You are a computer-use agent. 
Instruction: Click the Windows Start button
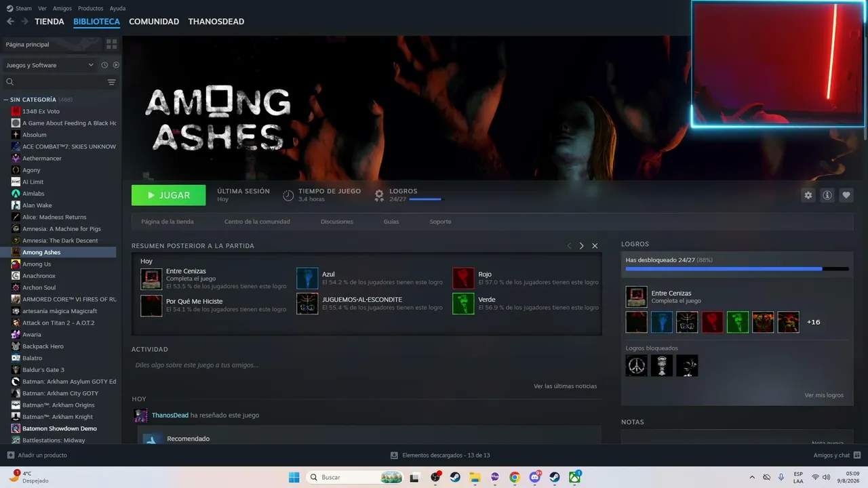(x=294, y=477)
